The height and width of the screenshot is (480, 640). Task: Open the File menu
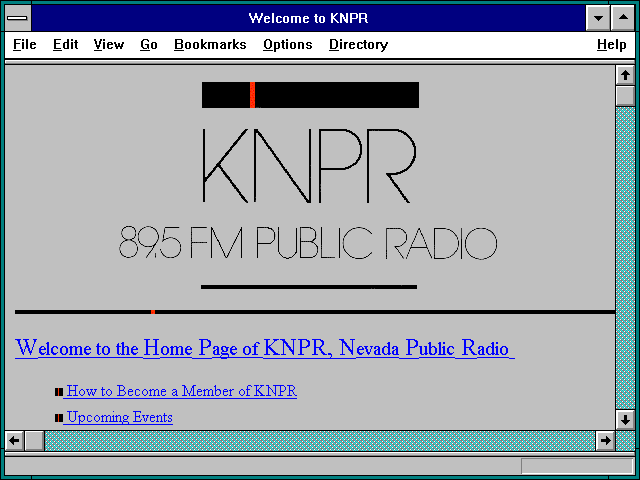coord(24,44)
